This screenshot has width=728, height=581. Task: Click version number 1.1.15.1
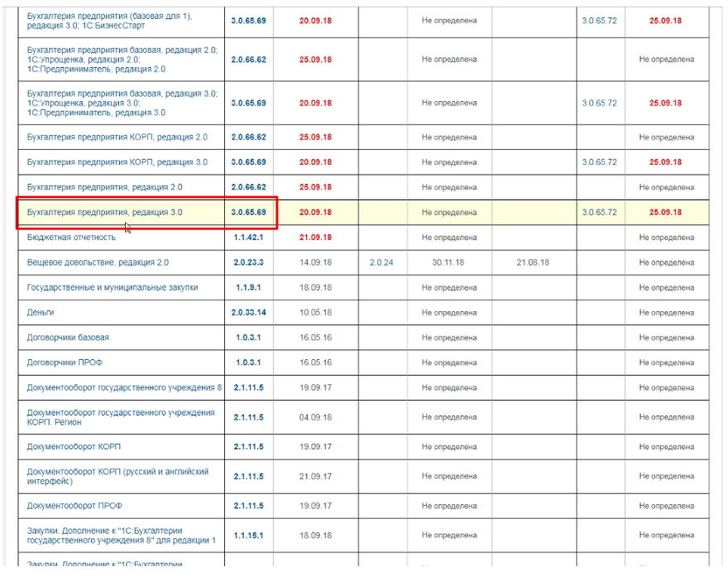coord(249,535)
